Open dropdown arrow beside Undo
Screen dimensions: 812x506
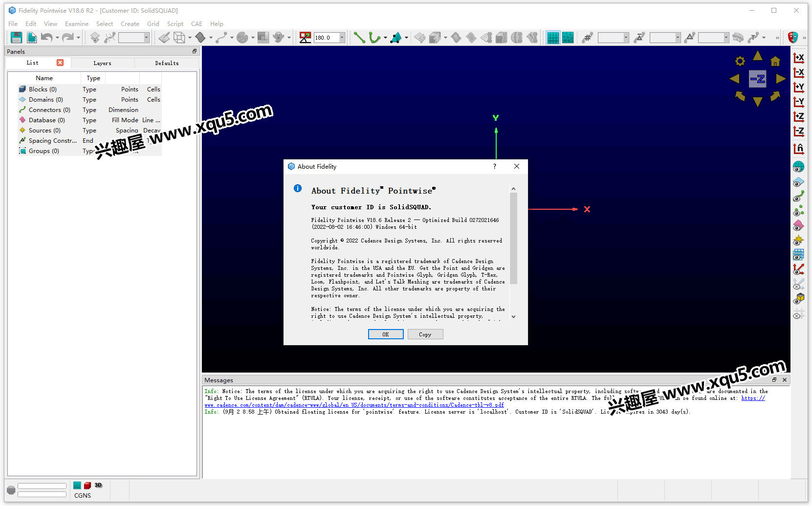[57, 38]
